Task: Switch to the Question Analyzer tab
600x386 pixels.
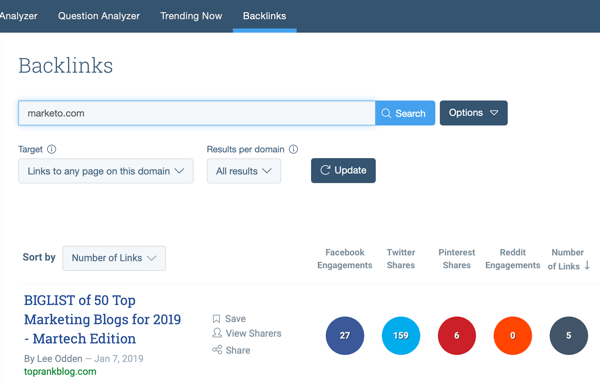Action: (99, 16)
